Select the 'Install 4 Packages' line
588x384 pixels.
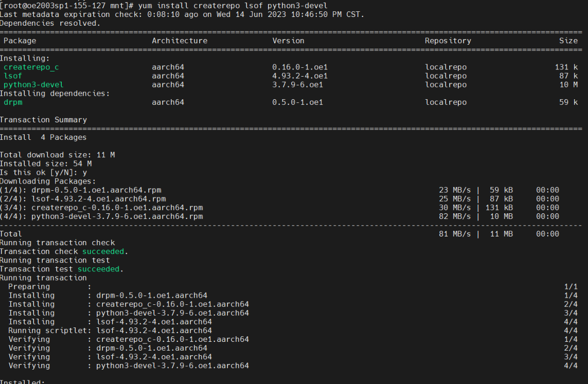point(43,137)
